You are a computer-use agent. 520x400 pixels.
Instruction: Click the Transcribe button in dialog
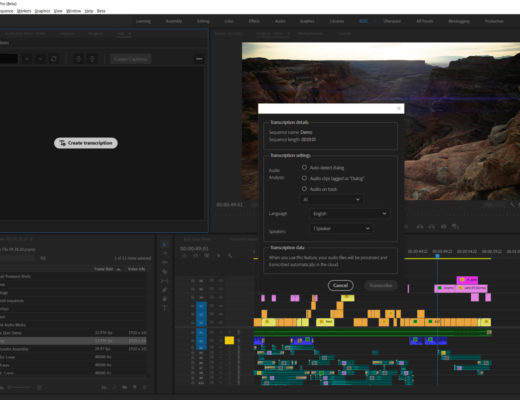coord(381,285)
